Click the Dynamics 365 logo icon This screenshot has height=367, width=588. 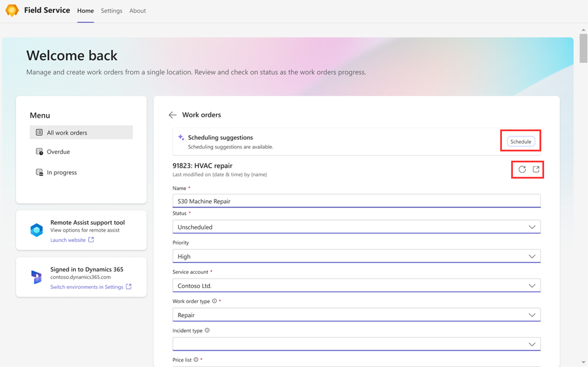[x=36, y=277]
